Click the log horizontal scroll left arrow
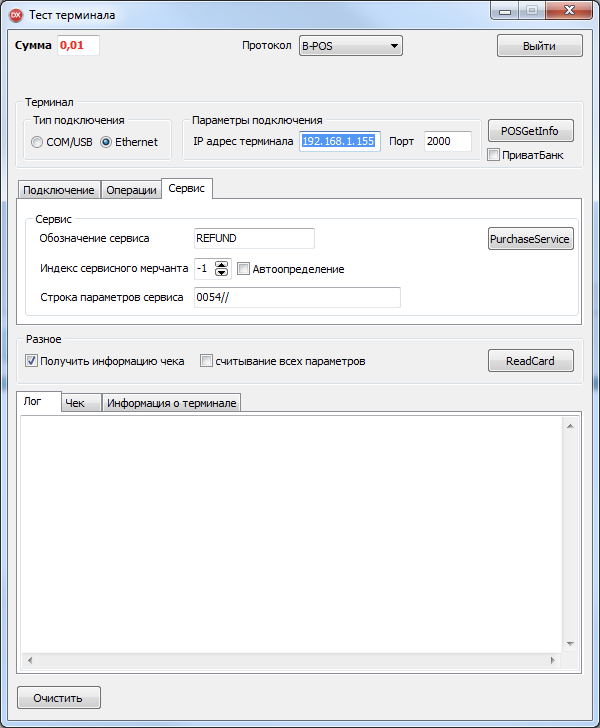Viewport: 600px width, 728px height. point(30,660)
